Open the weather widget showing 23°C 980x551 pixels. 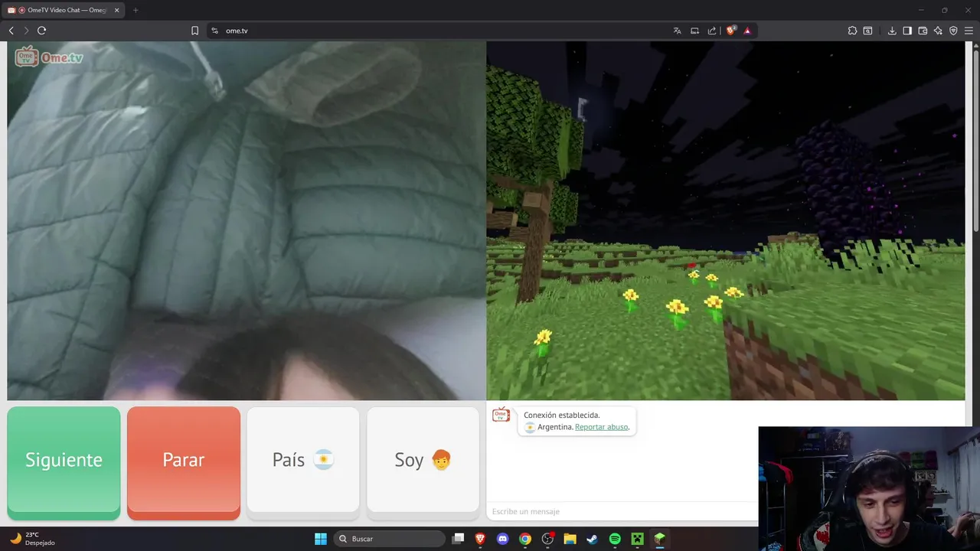pyautogui.click(x=32, y=539)
